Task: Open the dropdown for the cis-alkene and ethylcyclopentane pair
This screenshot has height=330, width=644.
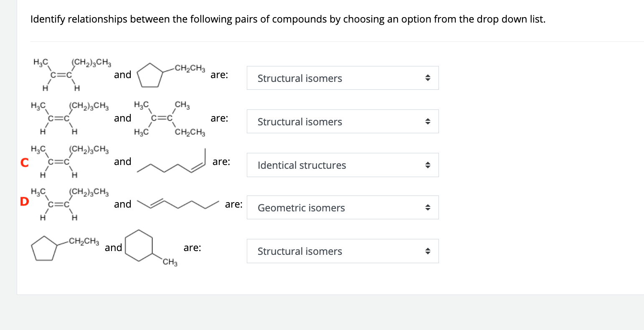Action: pyautogui.click(x=342, y=78)
